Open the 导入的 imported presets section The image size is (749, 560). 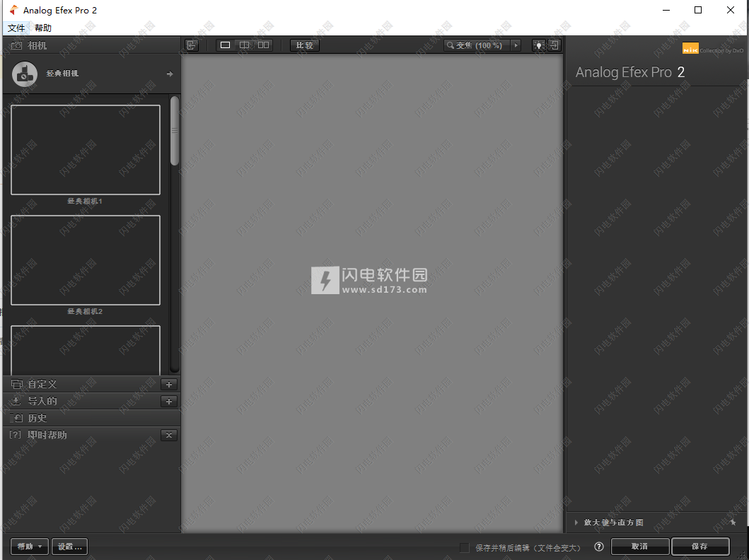(x=42, y=401)
